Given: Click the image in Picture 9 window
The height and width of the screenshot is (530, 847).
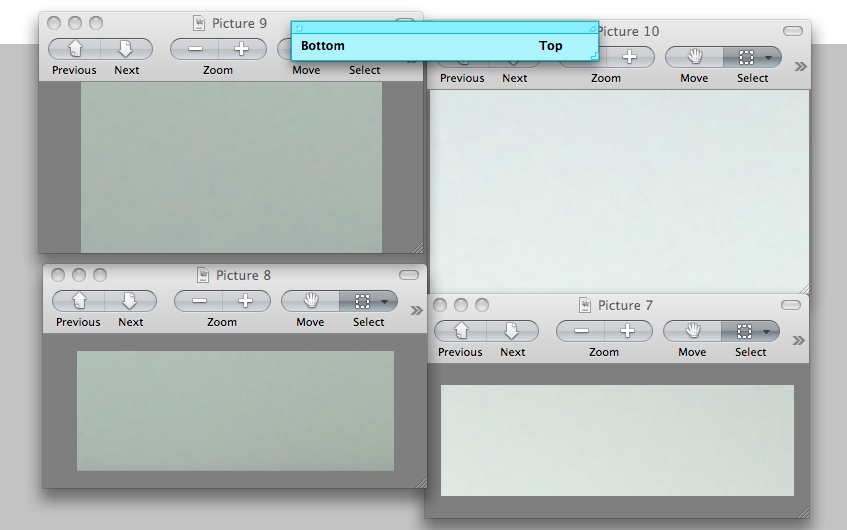Looking at the screenshot, I should click(231, 167).
